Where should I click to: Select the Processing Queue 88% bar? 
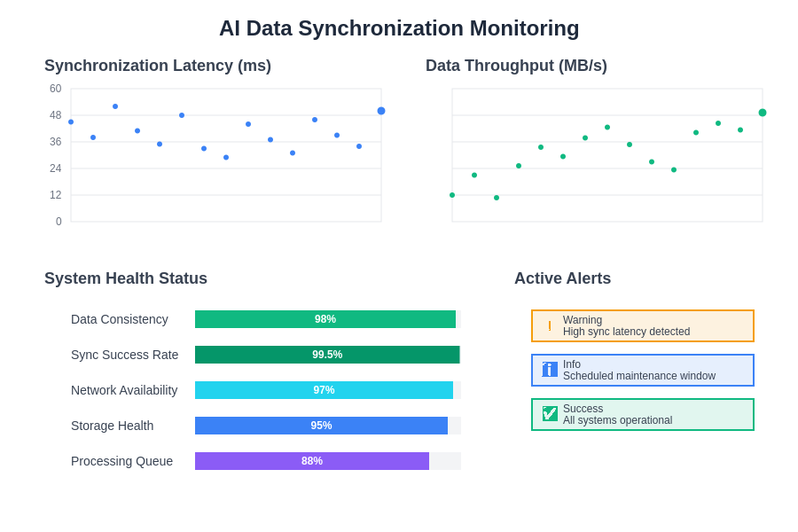pyautogui.click(x=312, y=461)
